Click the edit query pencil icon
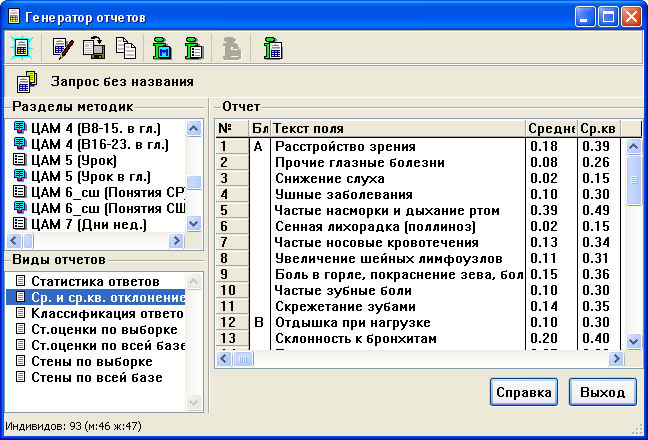The width and height of the screenshot is (648, 440). (x=63, y=48)
